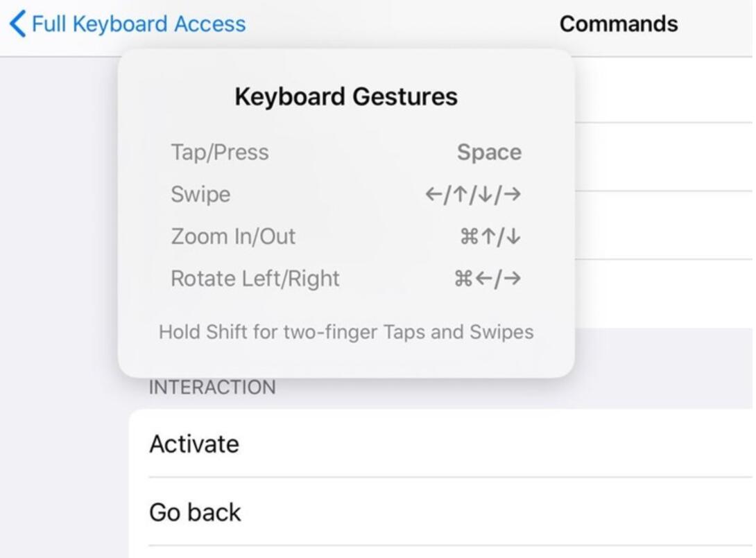Screen dimensions: 756x558
Task: Select the Zoom In/Out gesture row
Action: [x=232, y=236]
